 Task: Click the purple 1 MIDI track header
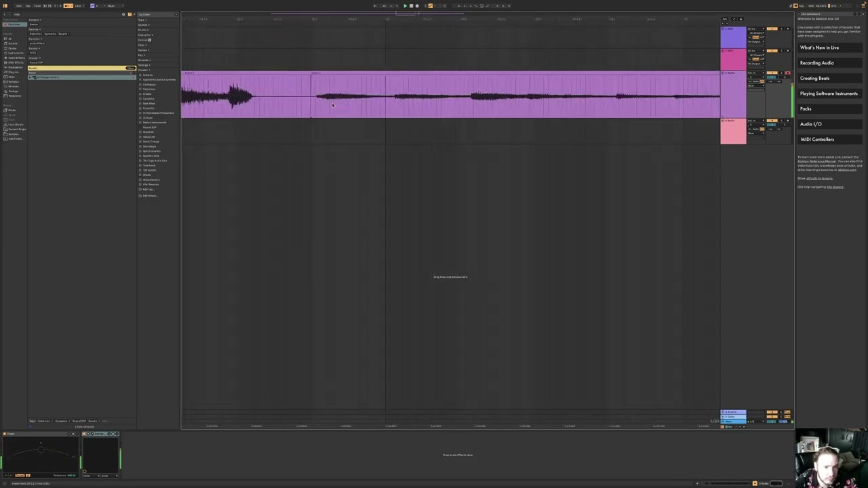[x=733, y=37]
